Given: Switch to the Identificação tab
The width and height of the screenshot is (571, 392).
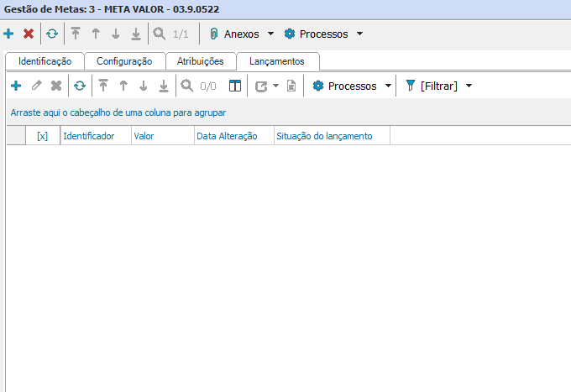Looking at the screenshot, I should tap(45, 61).
